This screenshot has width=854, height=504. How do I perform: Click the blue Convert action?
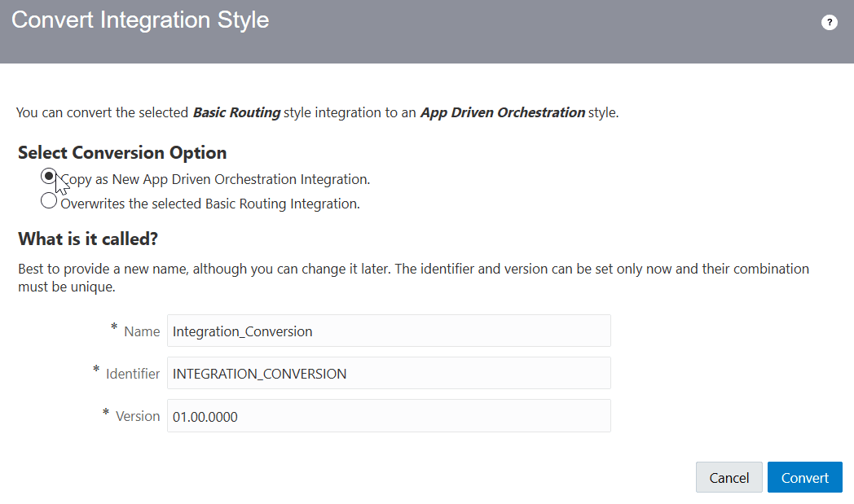pyautogui.click(x=804, y=477)
